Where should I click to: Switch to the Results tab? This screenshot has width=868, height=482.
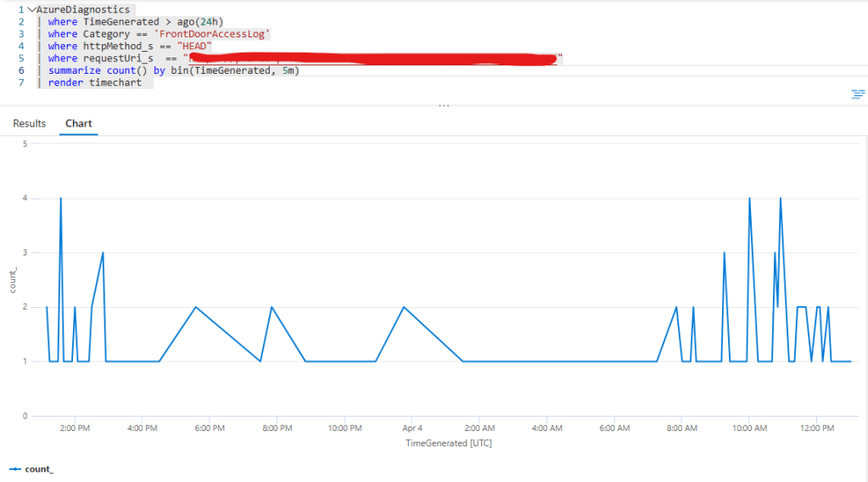30,124
